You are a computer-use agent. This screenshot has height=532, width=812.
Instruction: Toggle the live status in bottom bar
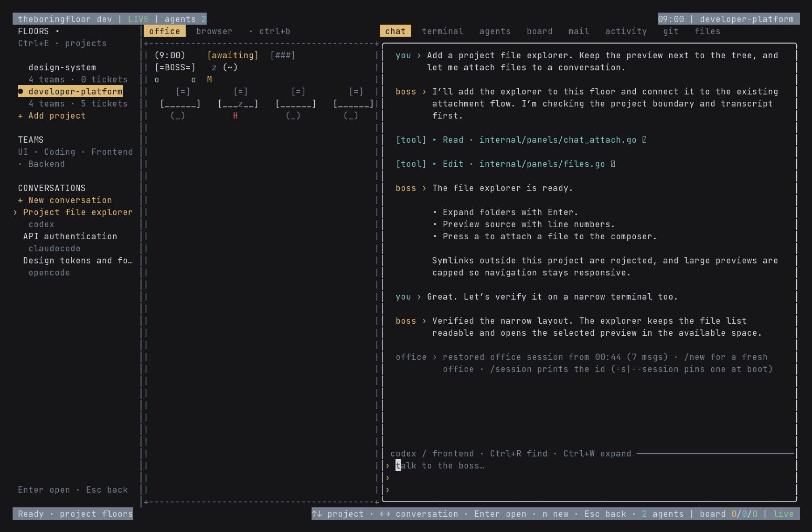click(784, 514)
